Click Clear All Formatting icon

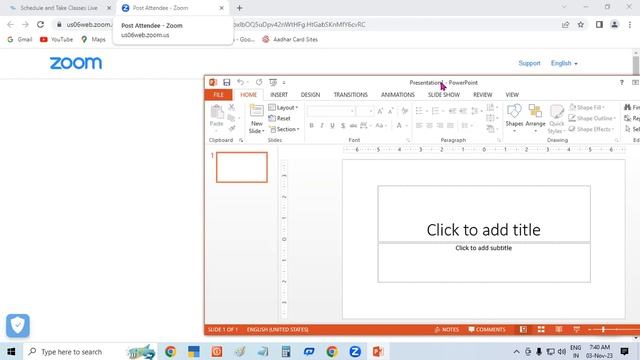(404, 111)
